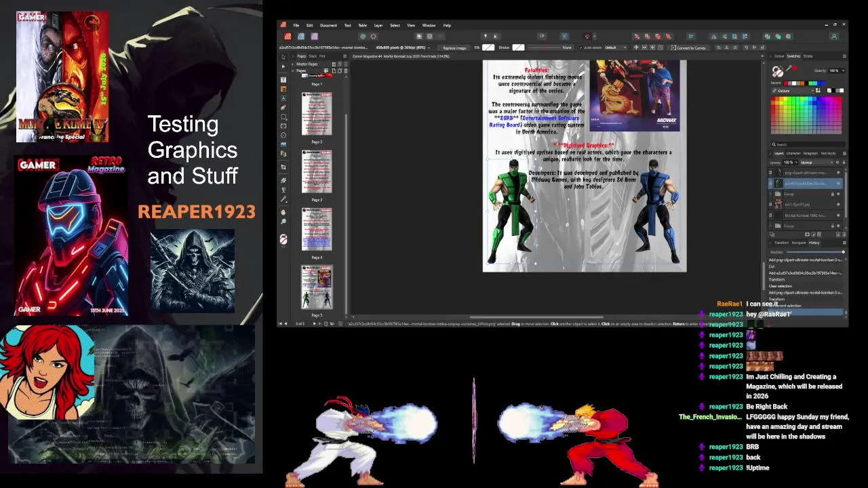Hide the top png-clipart-ultimate-mortal layer
The height and width of the screenshot is (488, 868).
[838, 173]
